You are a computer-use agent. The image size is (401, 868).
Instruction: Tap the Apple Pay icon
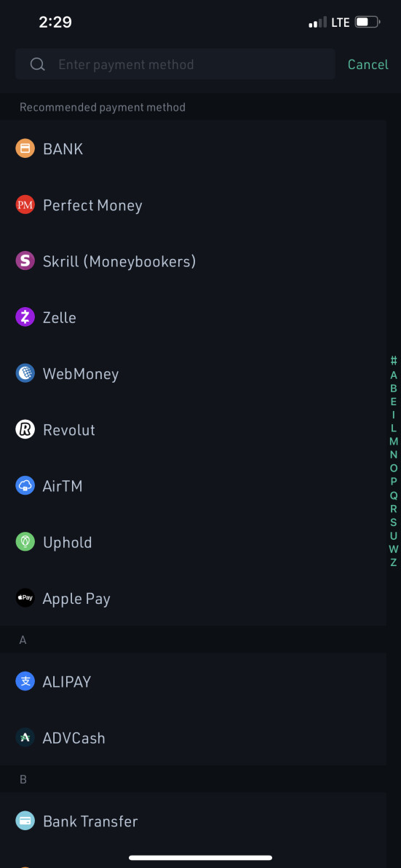tap(25, 598)
